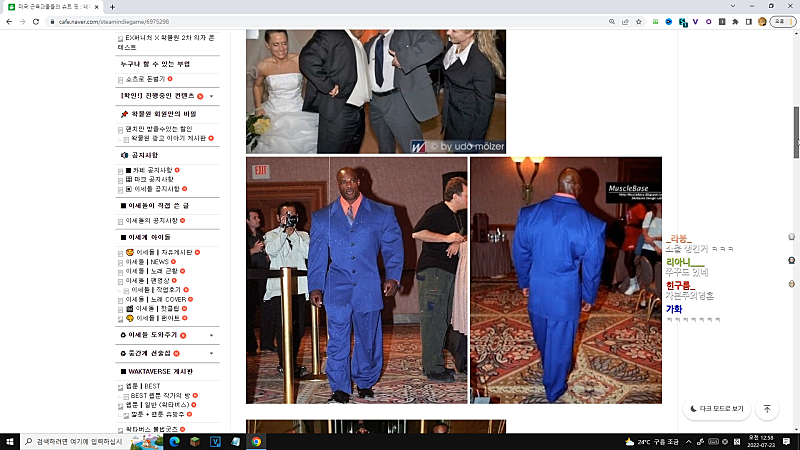The image size is (800, 450).
Task: Open the browser extensions puzzle menu
Action: [735, 22]
